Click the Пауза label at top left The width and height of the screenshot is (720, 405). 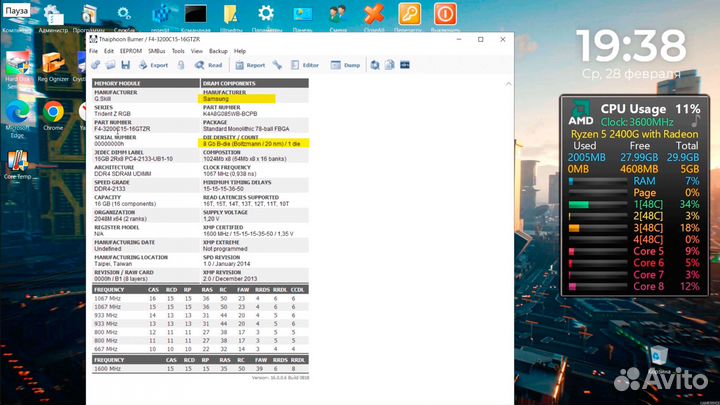[x=17, y=10]
